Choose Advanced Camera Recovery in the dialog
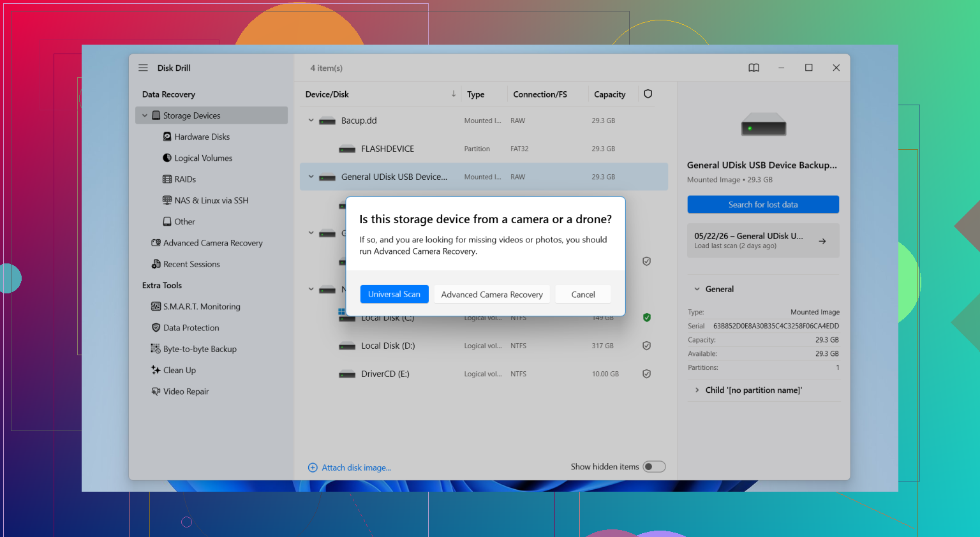Screen dimensions: 980x537 coord(492,294)
